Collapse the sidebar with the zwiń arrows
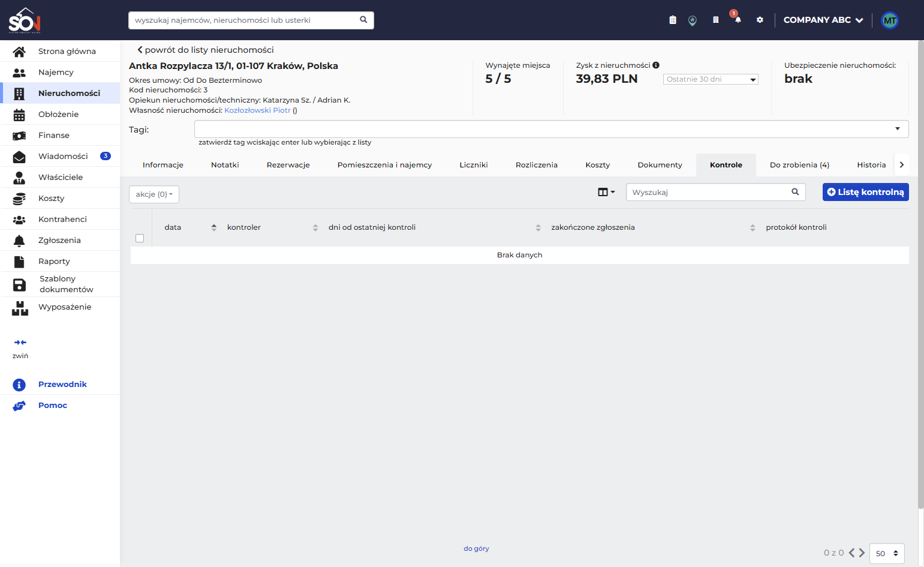The width and height of the screenshot is (924, 567). pos(20,343)
